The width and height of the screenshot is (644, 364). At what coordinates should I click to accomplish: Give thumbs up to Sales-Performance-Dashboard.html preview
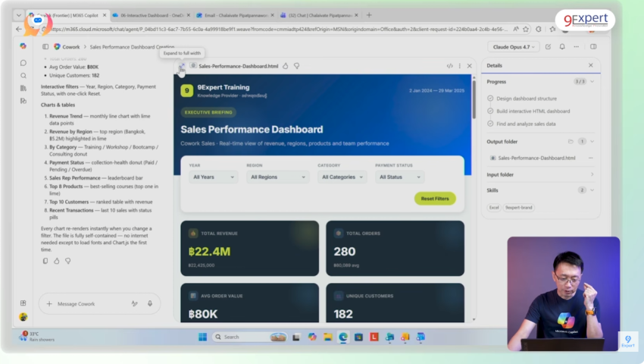286,66
